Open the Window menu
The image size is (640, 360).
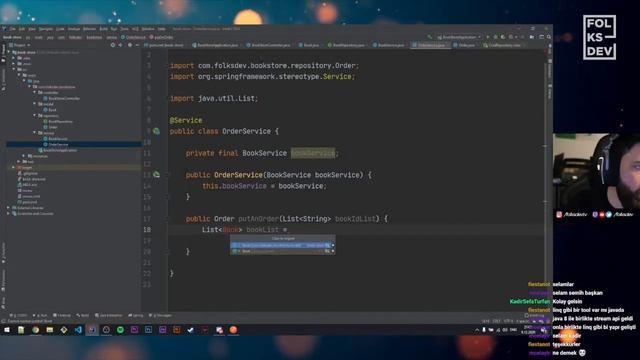coord(148,29)
